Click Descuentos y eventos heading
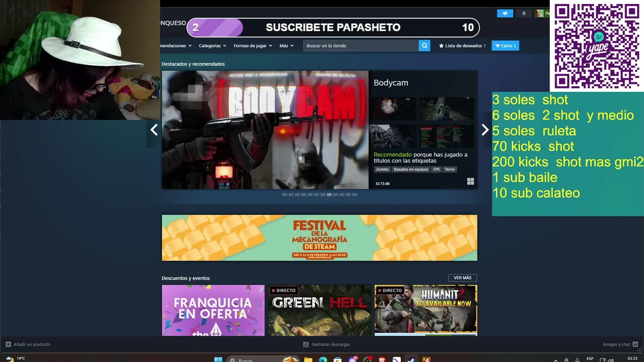644x362 pixels. pyautogui.click(x=186, y=279)
